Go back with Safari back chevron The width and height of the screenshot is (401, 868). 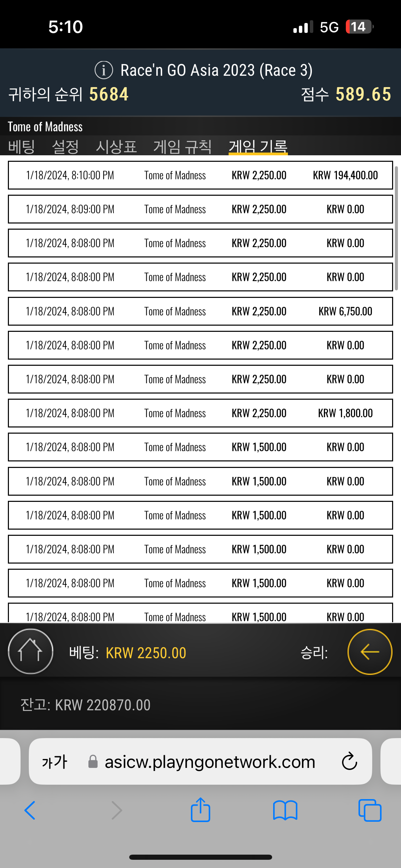coord(30,810)
